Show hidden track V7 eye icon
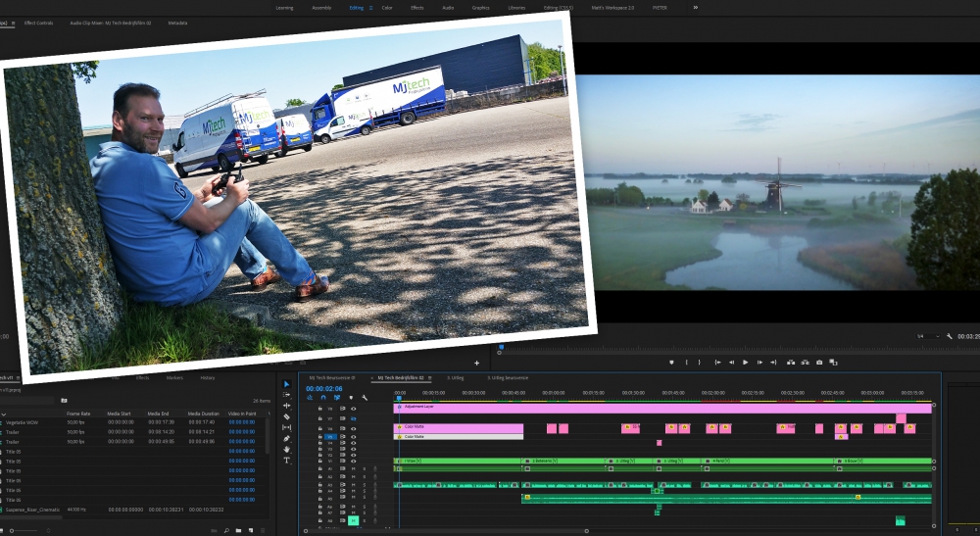This screenshot has width=980, height=536. point(353,418)
